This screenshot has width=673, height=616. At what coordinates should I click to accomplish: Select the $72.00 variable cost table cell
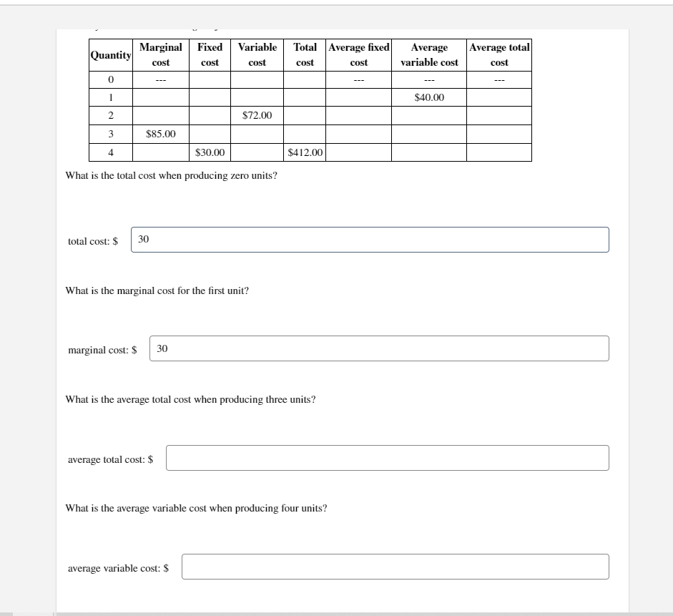point(257,114)
